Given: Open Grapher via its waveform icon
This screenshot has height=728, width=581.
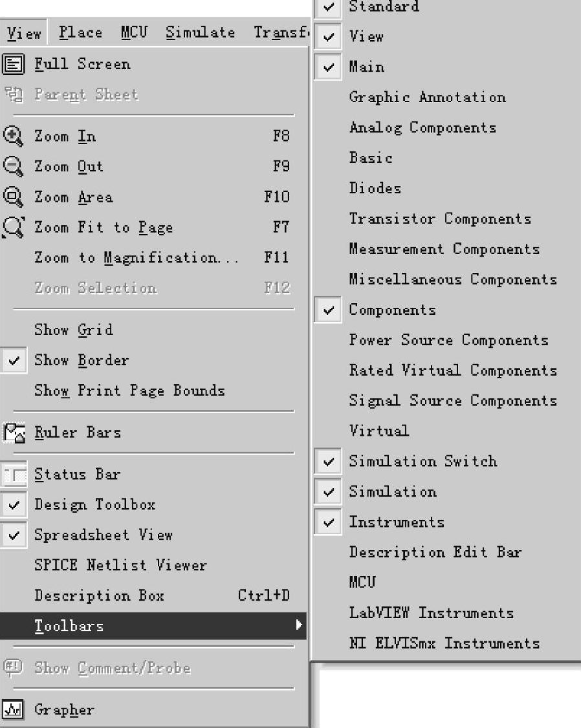Looking at the screenshot, I should tap(12, 709).
